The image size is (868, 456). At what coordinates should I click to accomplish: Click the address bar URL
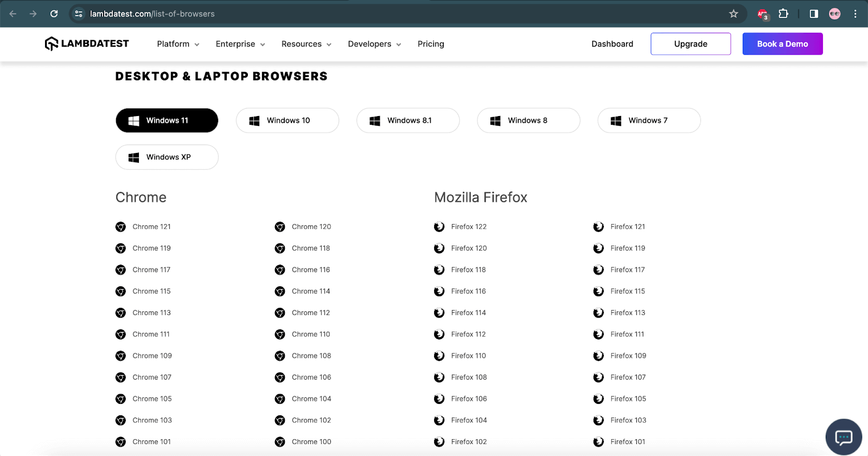152,14
